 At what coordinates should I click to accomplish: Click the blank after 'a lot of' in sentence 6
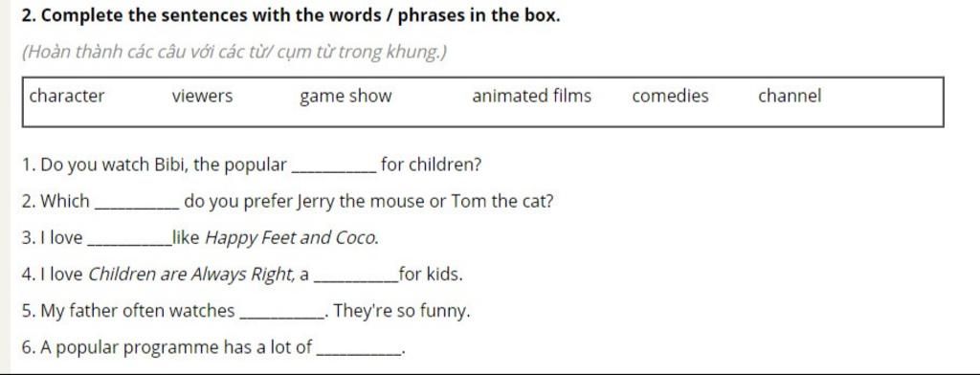(359, 352)
